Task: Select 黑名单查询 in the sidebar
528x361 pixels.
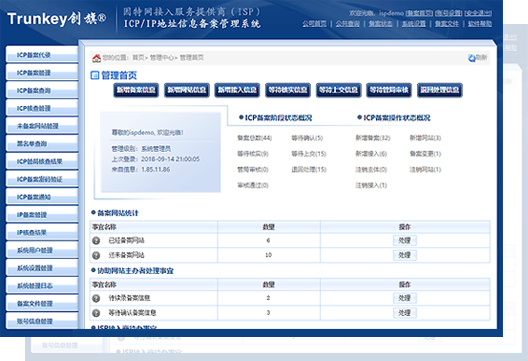Action: click(x=42, y=144)
